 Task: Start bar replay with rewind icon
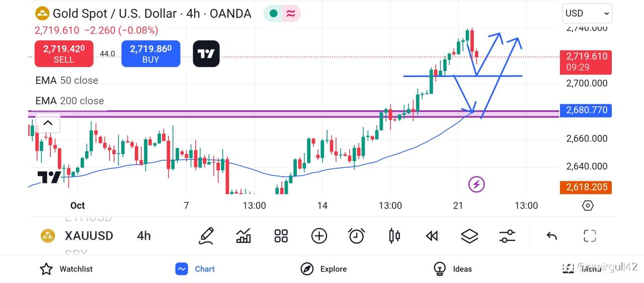click(432, 236)
